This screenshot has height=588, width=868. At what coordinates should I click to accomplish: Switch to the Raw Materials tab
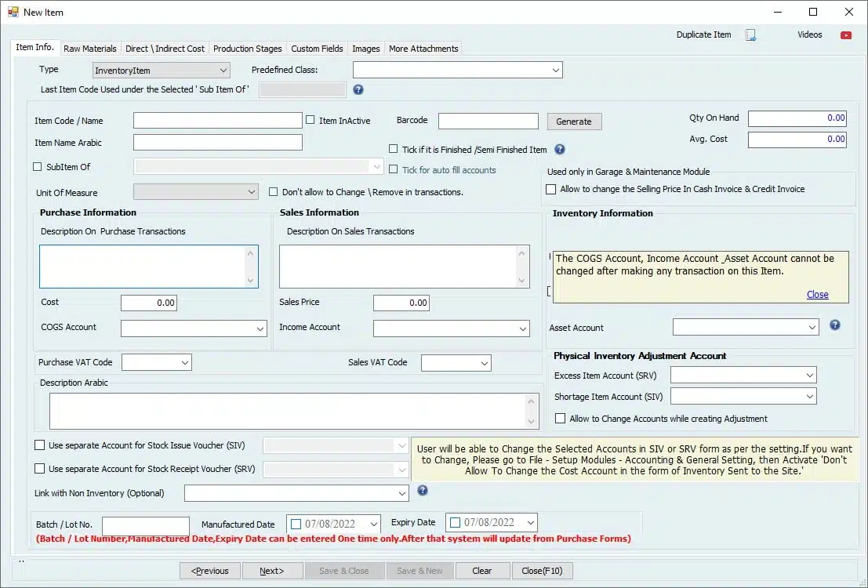[89, 49]
